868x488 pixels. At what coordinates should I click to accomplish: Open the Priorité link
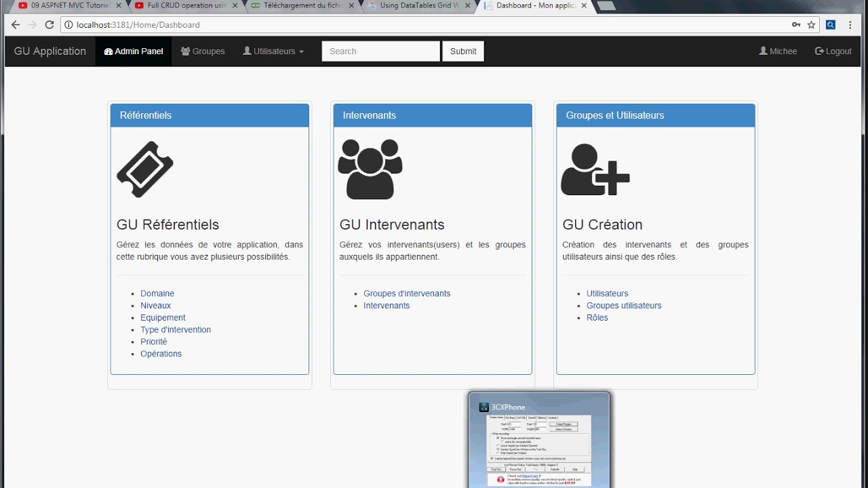tap(154, 342)
